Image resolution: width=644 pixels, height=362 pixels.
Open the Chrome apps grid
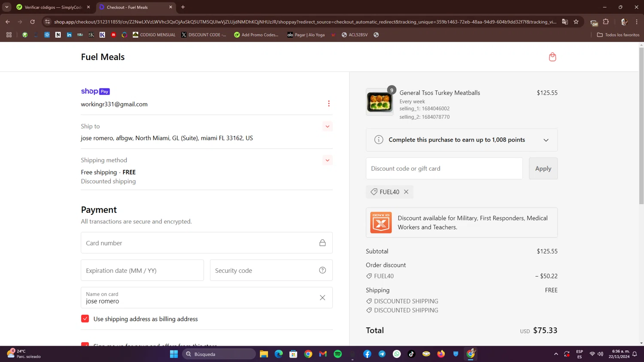9,35
